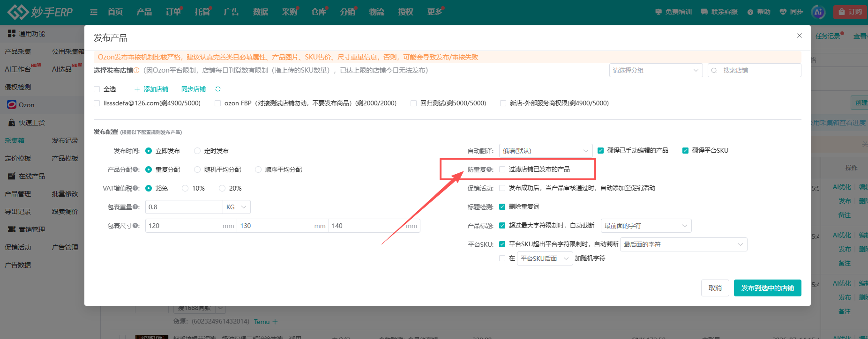The image size is (868, 339).
Task: Click the 营销管理 sidebar icon
Action: tap(12, 229)
